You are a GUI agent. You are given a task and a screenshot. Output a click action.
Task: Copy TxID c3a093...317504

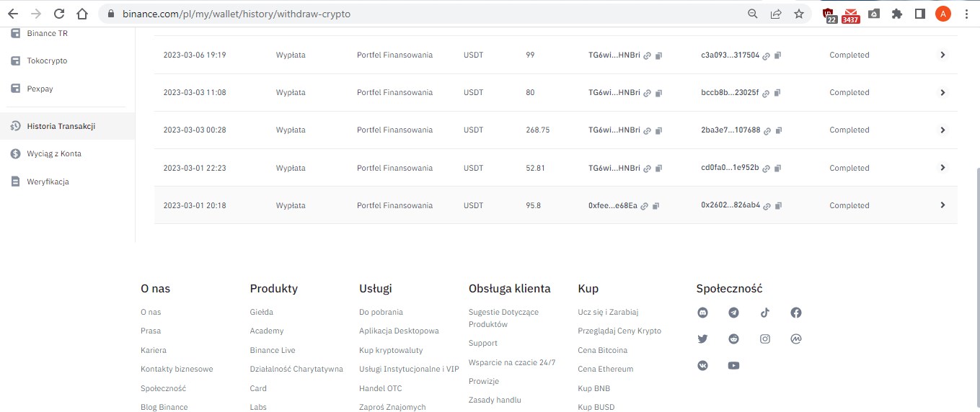[x=777, y=55]
